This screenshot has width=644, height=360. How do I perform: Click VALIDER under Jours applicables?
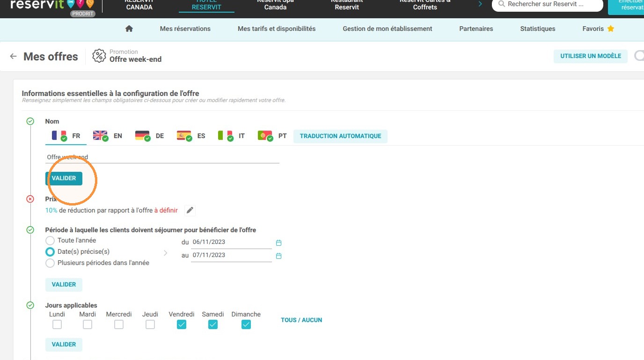tap(64, 345)
